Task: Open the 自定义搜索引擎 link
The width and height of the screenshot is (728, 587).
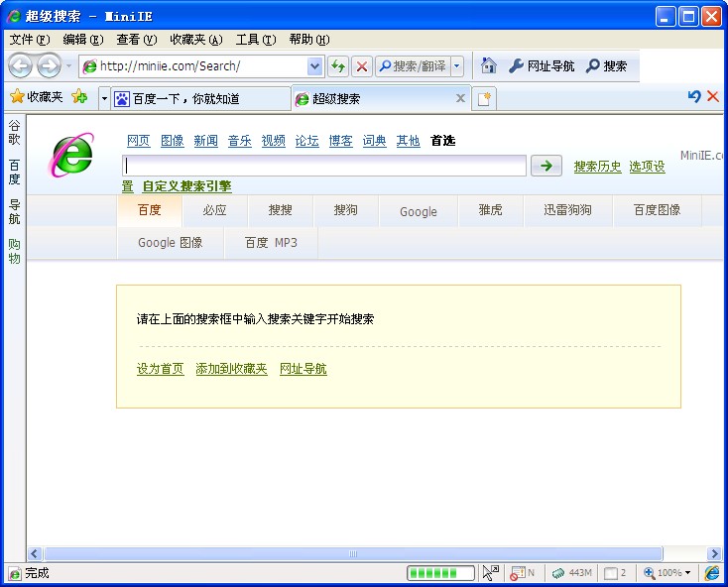Action: [x=186, y=186]
